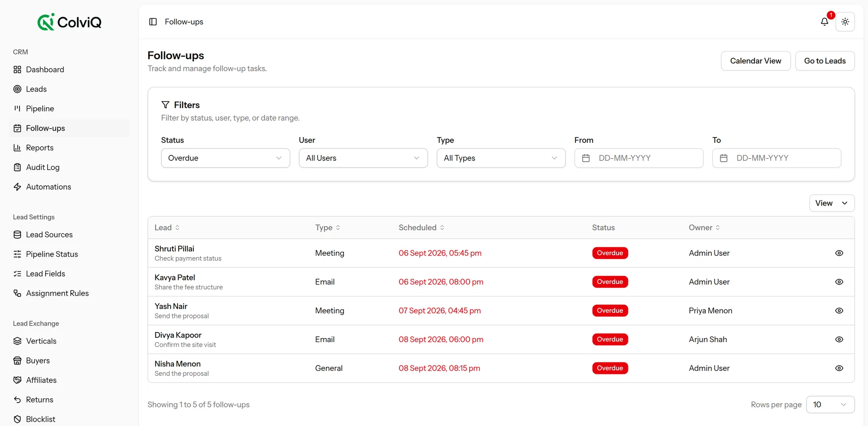This screenshot has height=426, width=868.
Task: Click the Go to Leads button
Action: point(825,61)
